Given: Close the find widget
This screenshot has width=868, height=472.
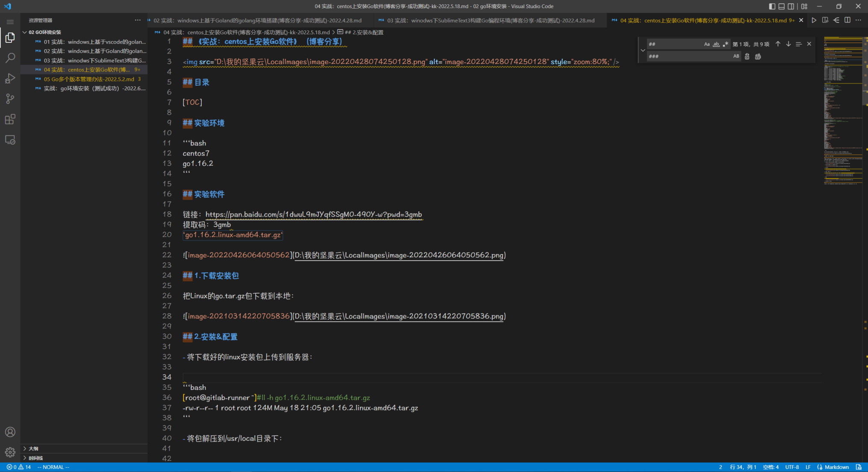Looking at the screenshot, I should coord(809,44).
